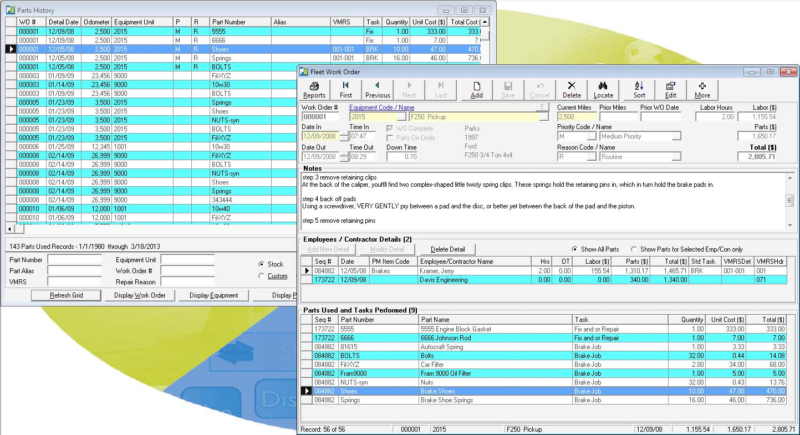Open the Date In calendar stepper
This screenshot has height=435, width=800.
343,135
